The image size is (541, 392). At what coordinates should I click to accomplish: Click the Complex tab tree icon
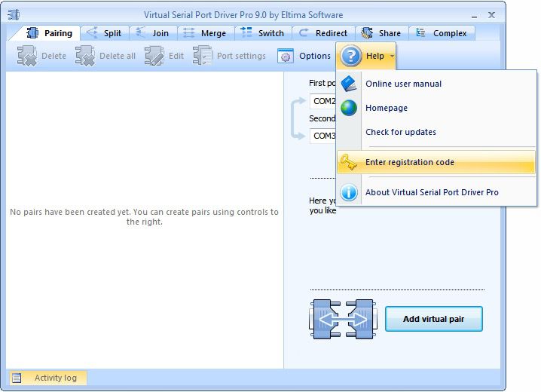(x=420, y=32)
